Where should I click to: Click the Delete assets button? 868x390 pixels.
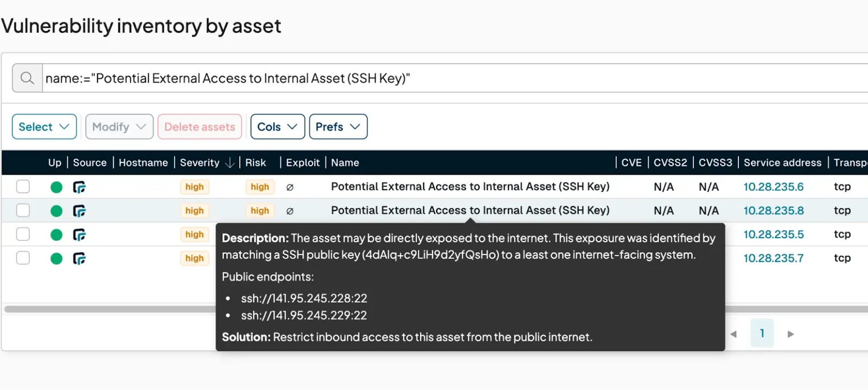(200, 127)
